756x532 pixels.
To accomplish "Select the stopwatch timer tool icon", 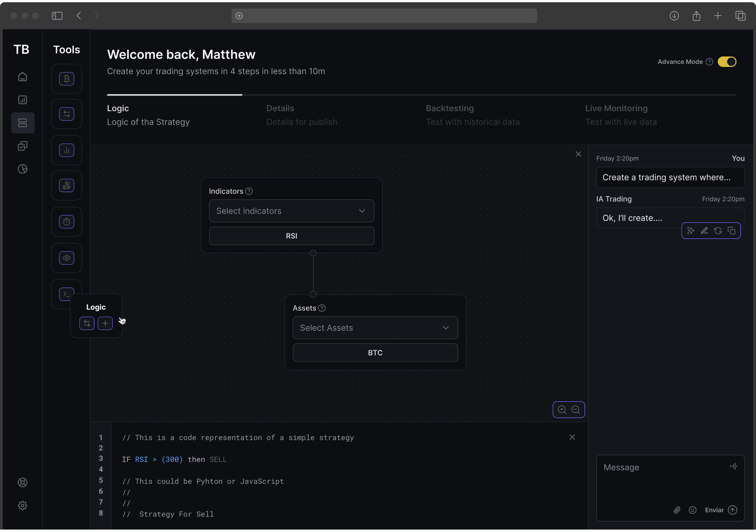I will (66, 222).
